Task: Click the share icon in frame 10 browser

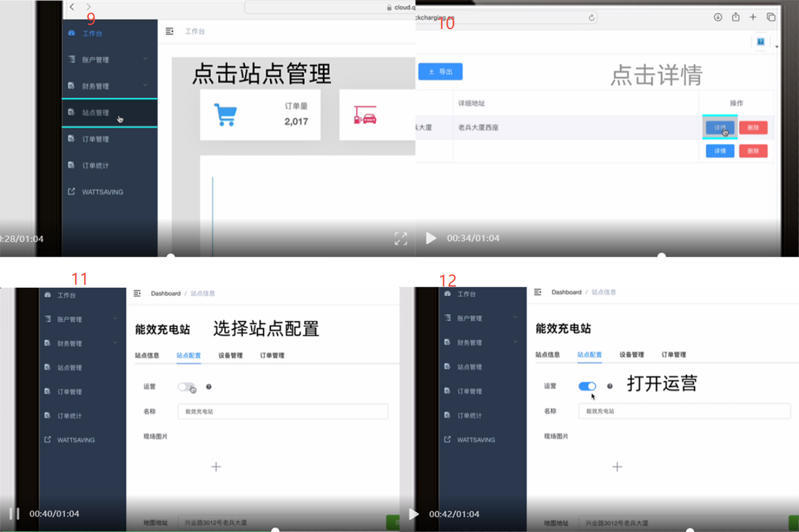Action: click(735, 17)
